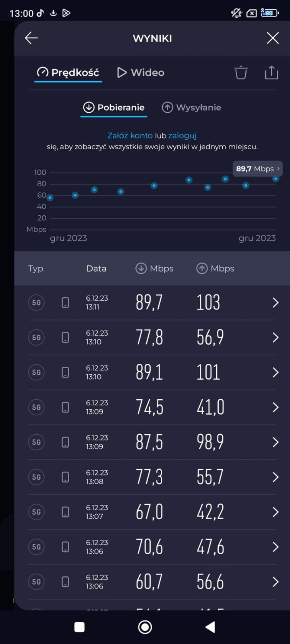
Task: Sort by download Mbps column header
Action: tap(155, 268)
